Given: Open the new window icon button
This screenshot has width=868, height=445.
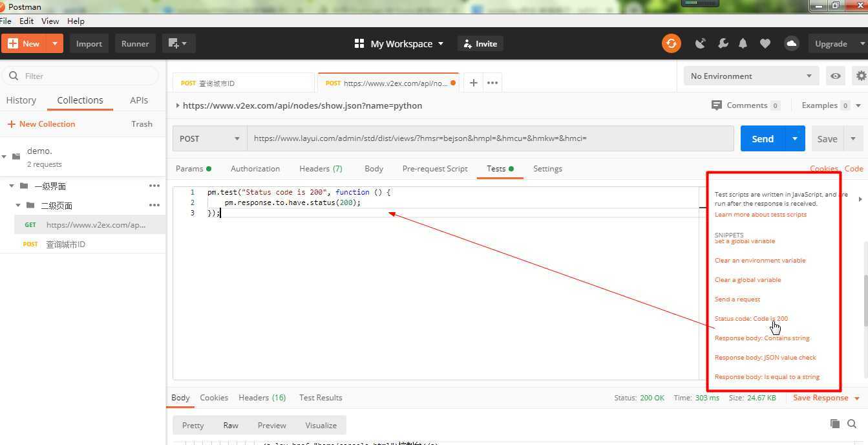Looking at the screenshot, I should point(178,43).
